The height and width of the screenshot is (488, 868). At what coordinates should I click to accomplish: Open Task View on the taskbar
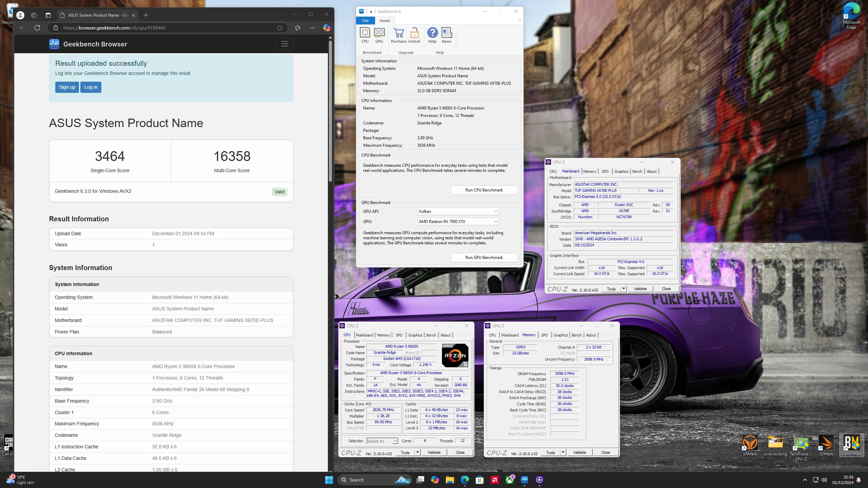pyautogui.click(x=420, y=480)
